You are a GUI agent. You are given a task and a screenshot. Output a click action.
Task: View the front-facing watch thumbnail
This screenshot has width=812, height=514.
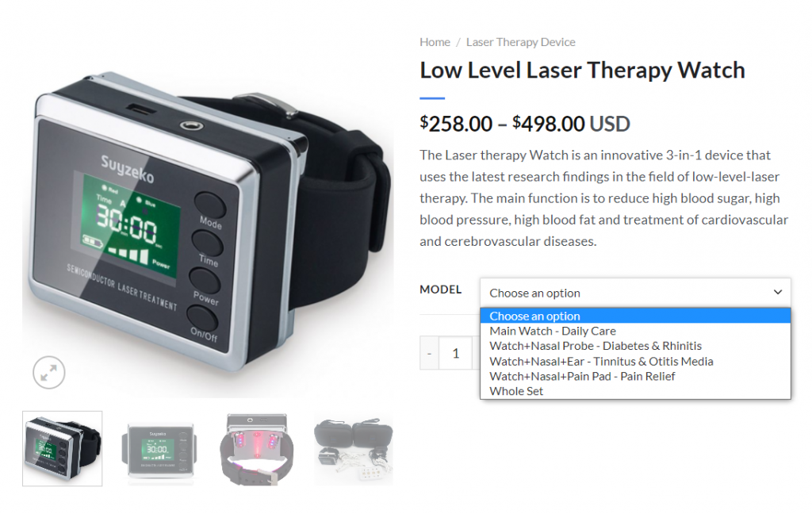pyautogui.click(x=159, y=449)
